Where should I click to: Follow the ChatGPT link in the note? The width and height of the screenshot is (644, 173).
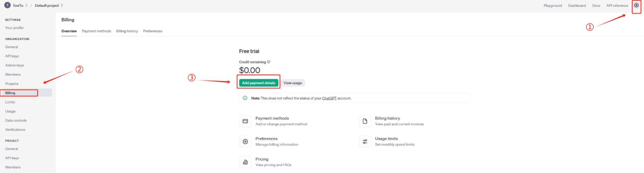click(x=329, y=98)
